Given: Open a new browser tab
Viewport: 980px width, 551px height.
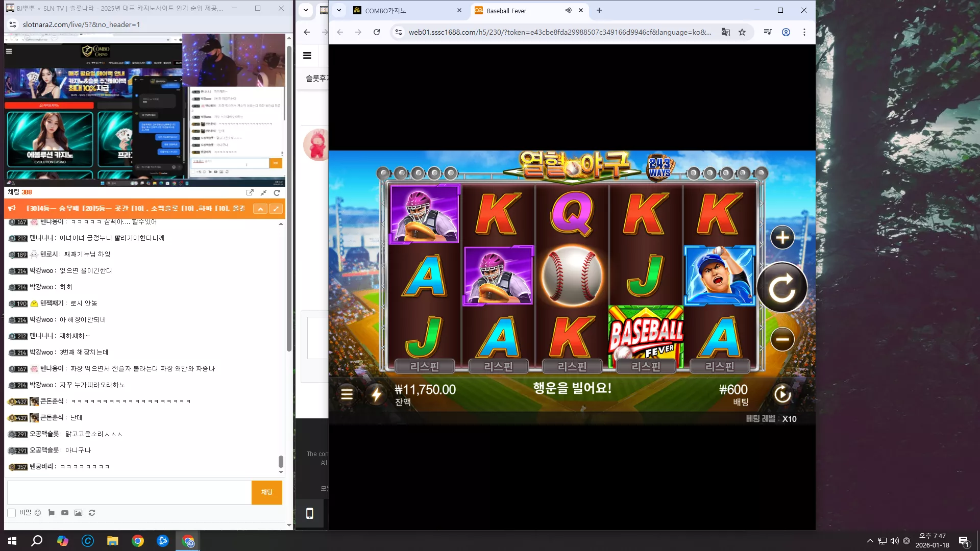Looking at the screenshot, I should (599, 10).
